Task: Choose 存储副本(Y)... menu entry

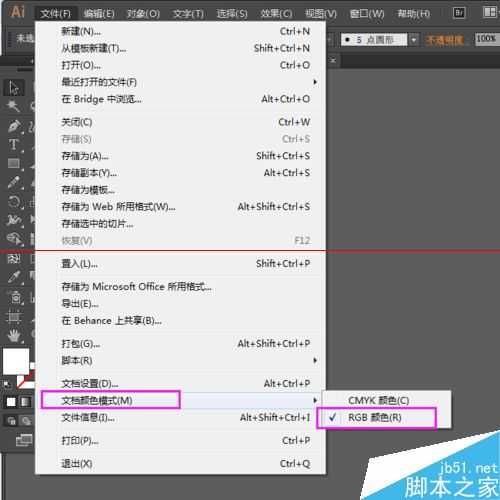Action: point(180,173)
